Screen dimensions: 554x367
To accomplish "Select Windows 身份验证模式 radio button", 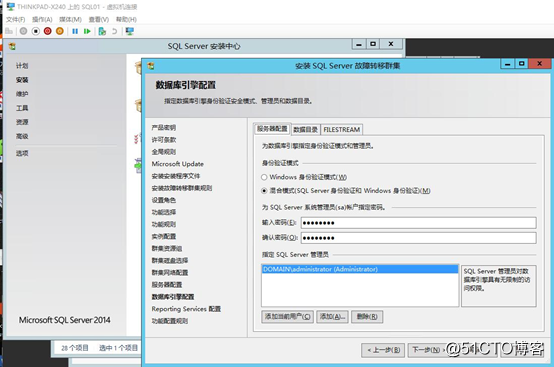I will [x=264, y=177].
